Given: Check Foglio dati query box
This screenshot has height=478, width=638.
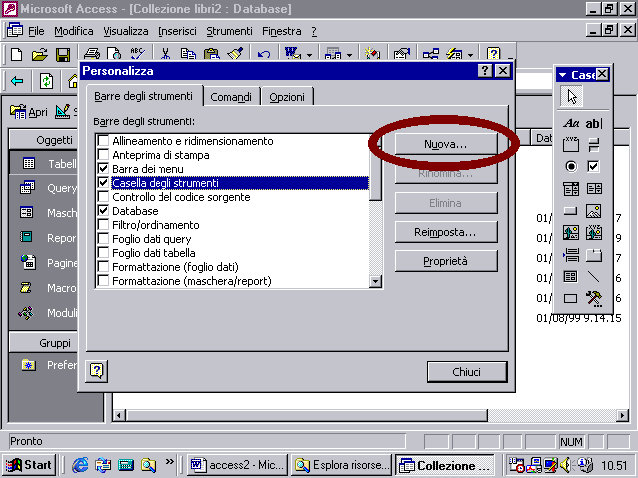Looking at the screenshot, I should [x=103, y=239].
